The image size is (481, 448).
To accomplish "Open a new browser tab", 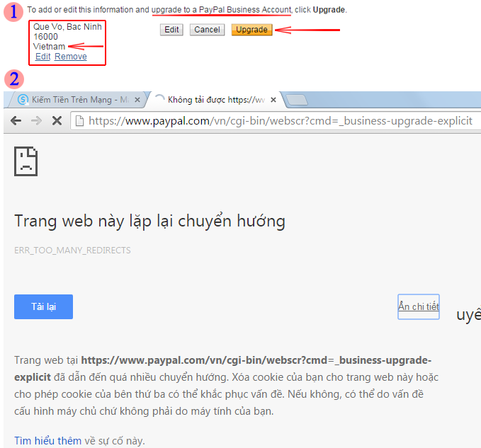I will point(296,100).
